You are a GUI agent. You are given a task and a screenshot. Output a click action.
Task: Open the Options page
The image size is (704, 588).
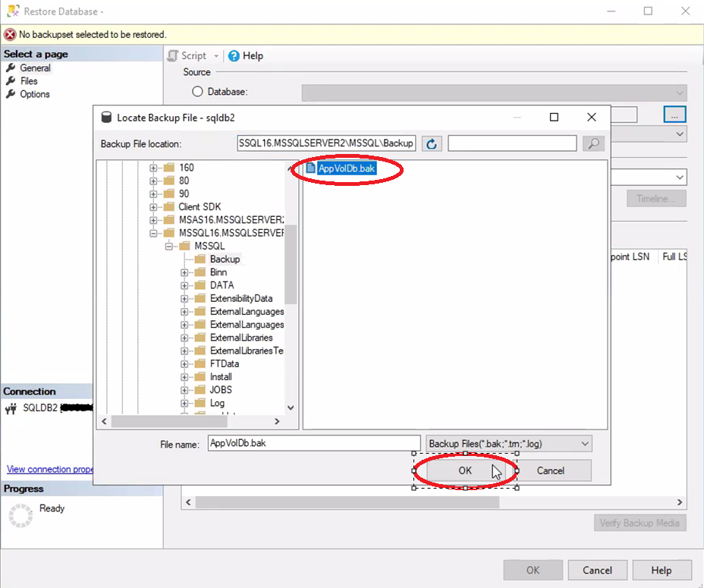35,94
